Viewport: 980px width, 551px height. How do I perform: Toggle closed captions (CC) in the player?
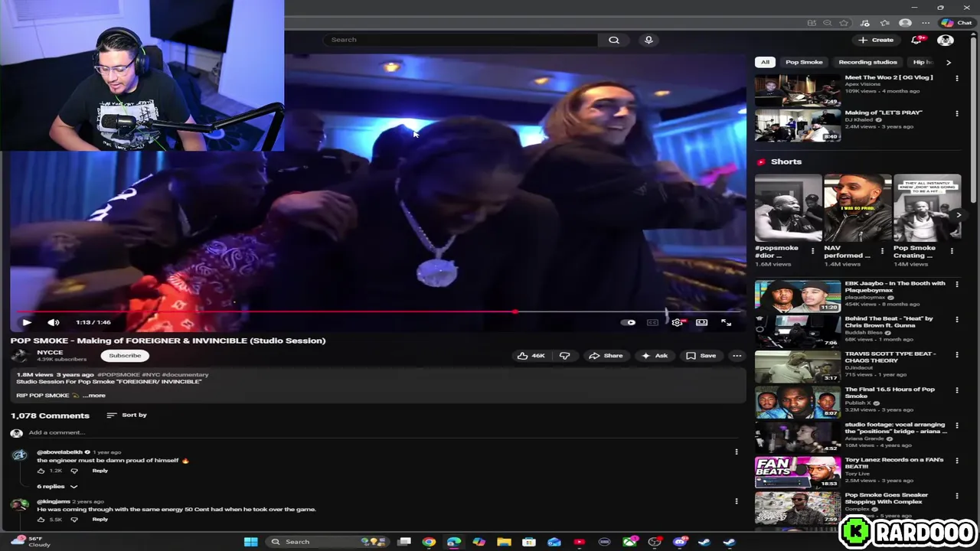pyautogui.click(x=652, y=322)
